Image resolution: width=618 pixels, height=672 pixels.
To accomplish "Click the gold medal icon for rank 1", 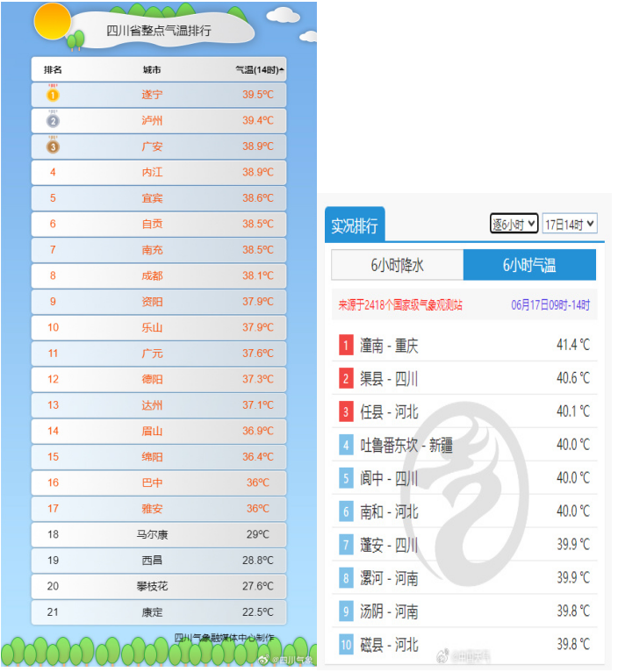I will (53, 95).
